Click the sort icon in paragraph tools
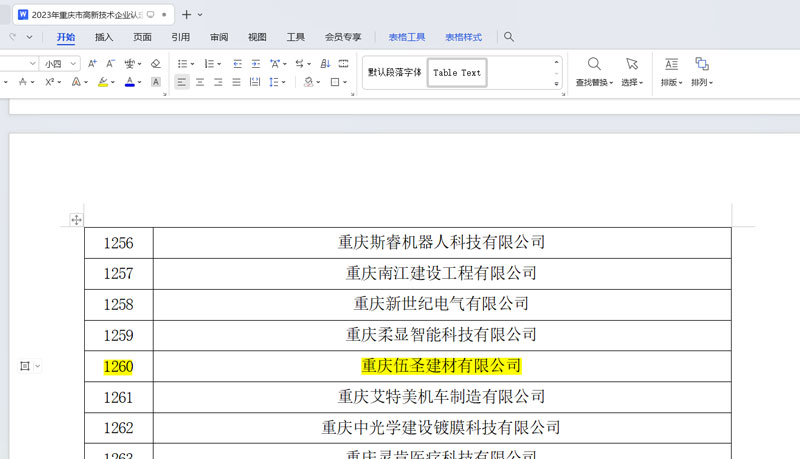 (x=325, y=64)
